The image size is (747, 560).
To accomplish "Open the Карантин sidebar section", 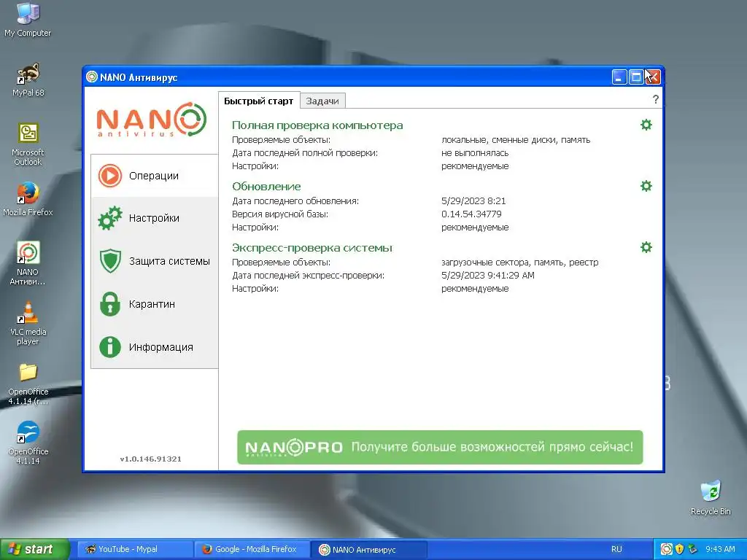I will [155, 304].
